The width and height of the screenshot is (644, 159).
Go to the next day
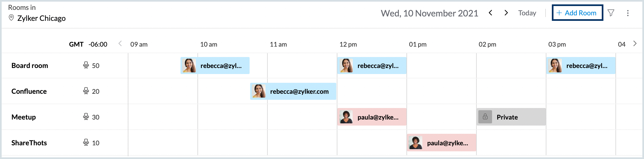pos(506,13)
